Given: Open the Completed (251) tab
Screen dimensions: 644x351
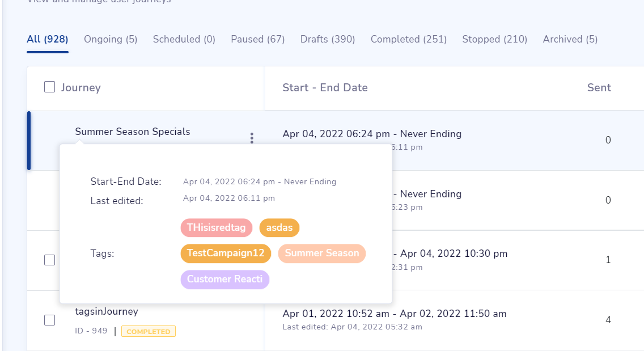Looking at the screenshot, I should tap(408, 39).
